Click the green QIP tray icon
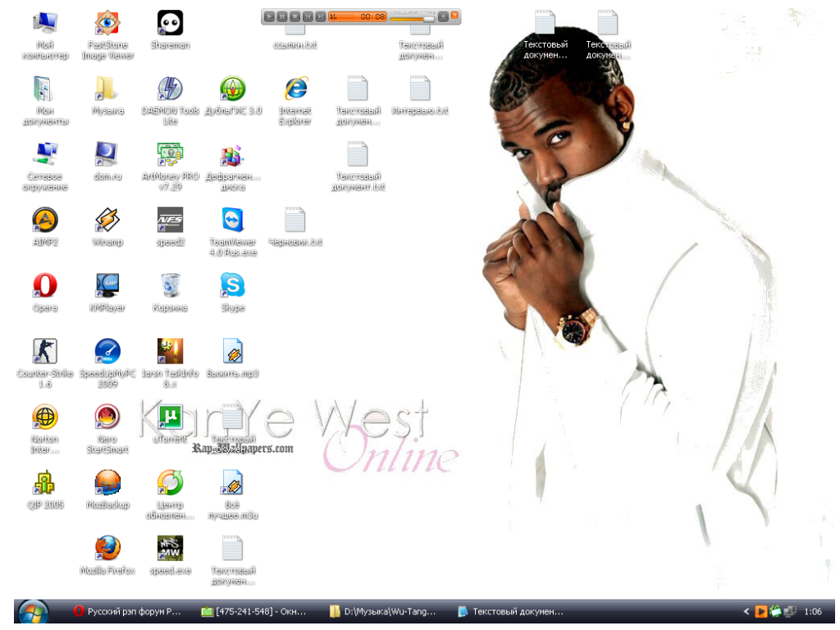 [775, 611]
